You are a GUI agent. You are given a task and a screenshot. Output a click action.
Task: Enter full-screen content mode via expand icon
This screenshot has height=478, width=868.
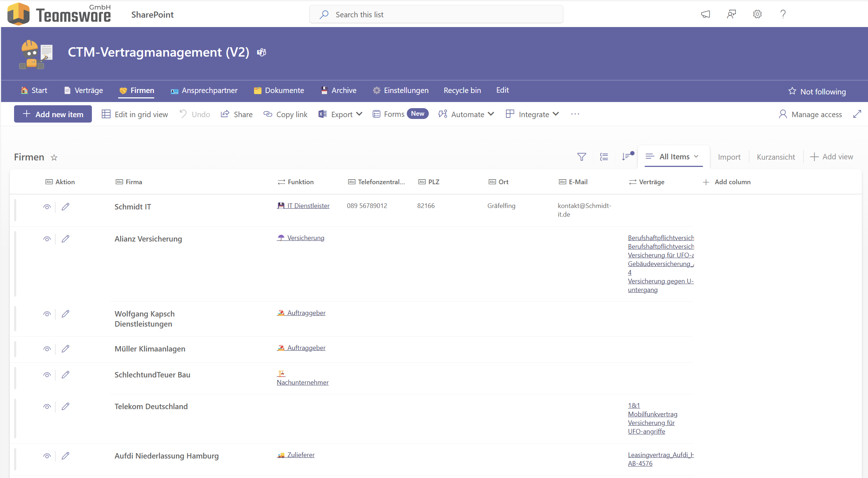pos(857,114)
